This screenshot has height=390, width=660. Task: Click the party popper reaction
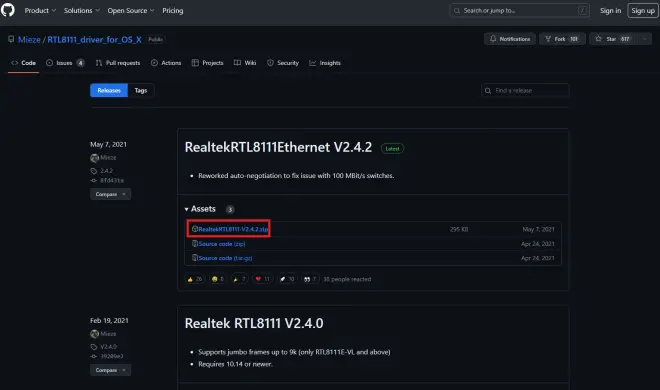240,279
